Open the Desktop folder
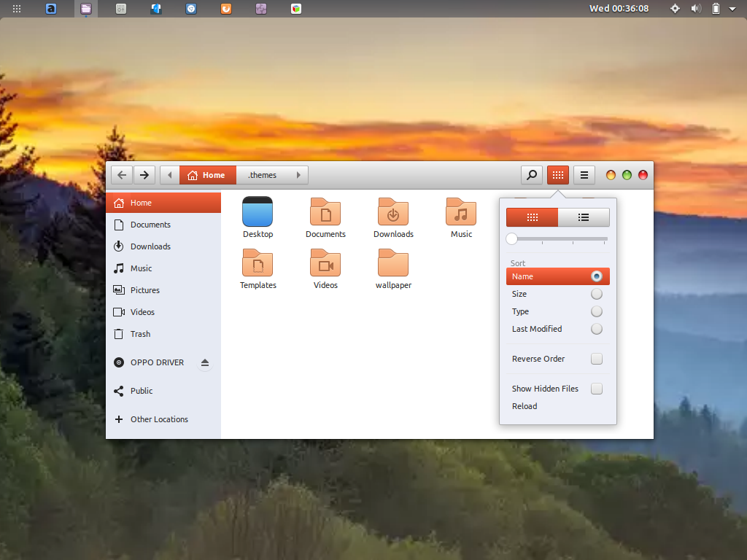 (x=258, y=217)
